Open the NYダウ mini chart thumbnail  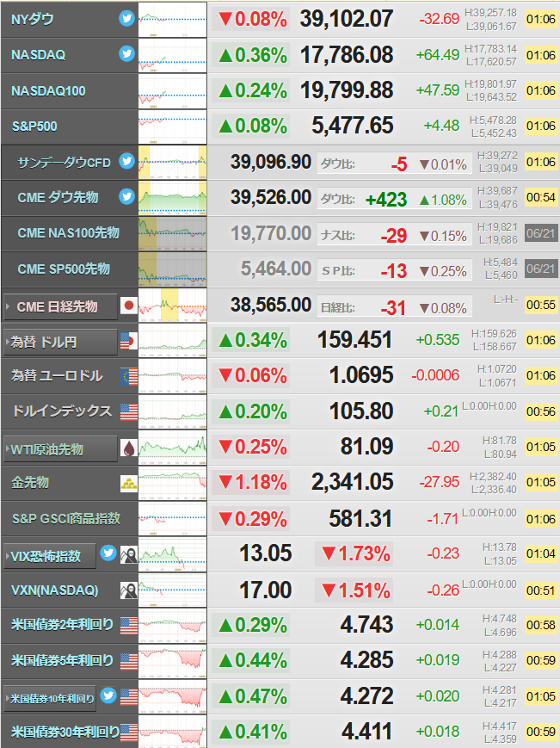(173, 20)
